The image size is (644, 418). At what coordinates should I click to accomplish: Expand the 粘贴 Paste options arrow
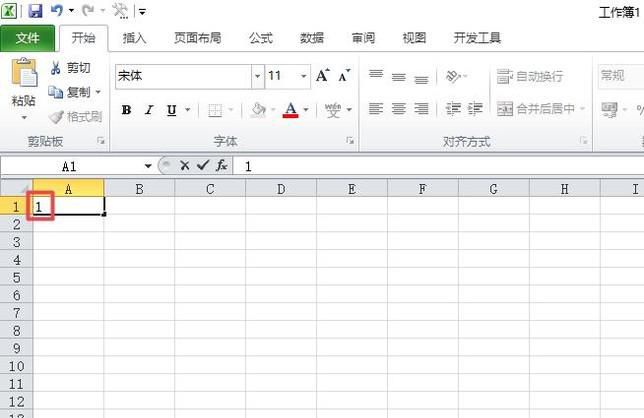click(24, 118)
